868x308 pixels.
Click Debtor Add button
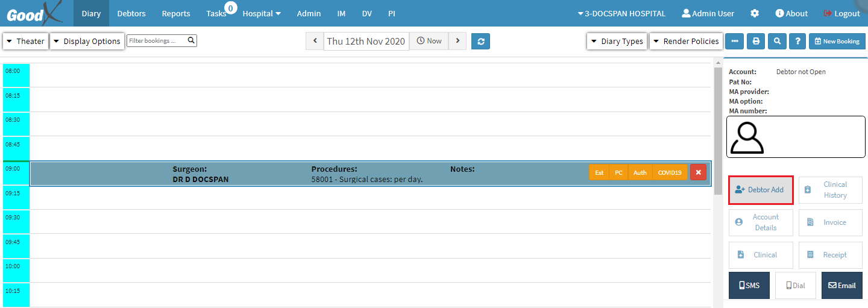[761, 190]
